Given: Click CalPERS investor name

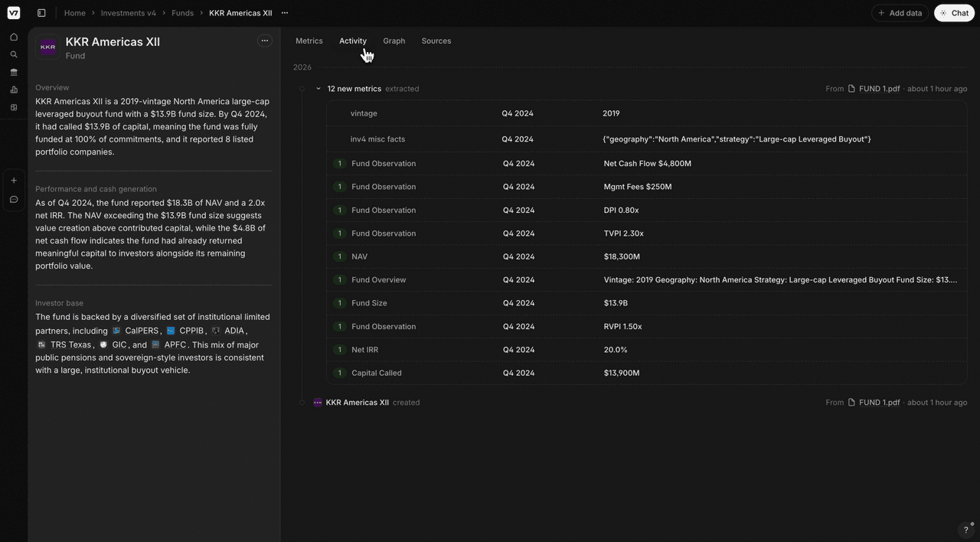Looking at the screenshot, I should (x=142, y=331).
